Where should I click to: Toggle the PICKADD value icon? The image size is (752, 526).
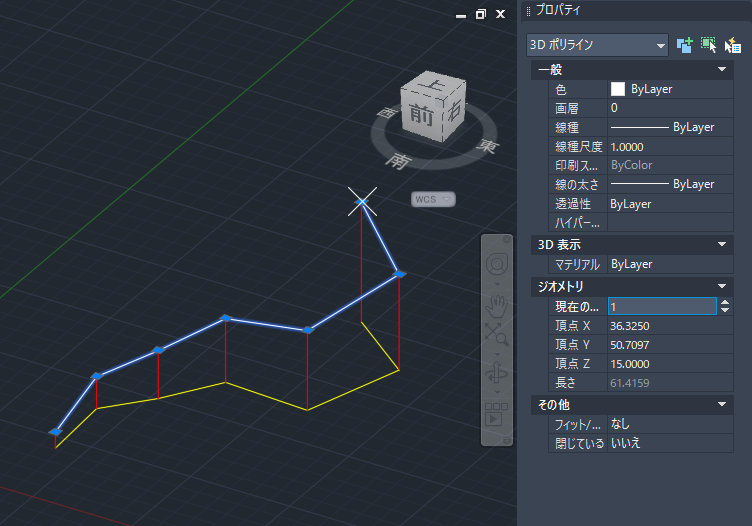685,45
